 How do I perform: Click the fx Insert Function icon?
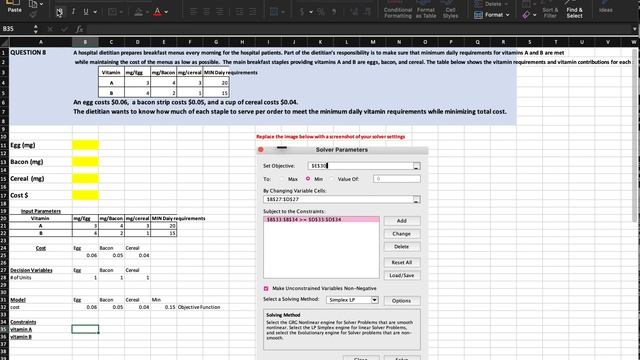(79, 29)
